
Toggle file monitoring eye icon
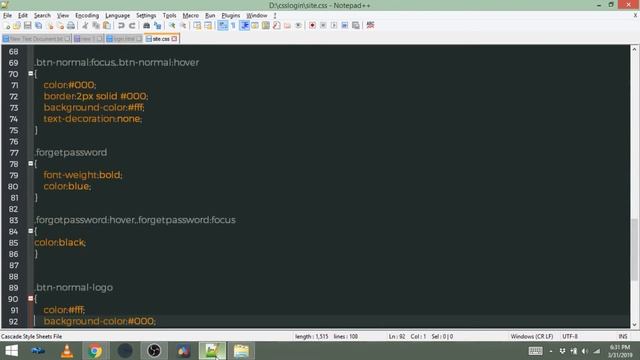click(298, 26)
